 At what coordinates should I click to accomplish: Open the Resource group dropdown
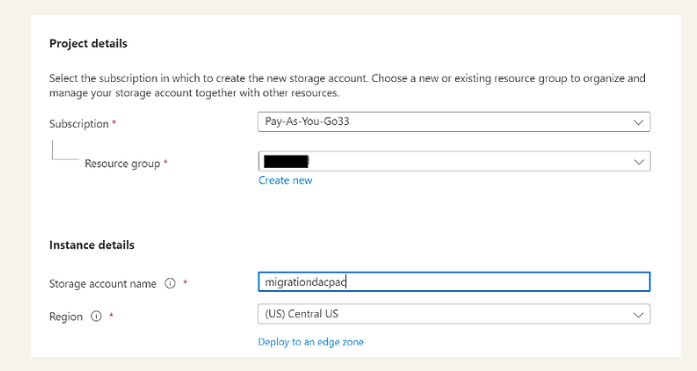(x=454, y=161)
